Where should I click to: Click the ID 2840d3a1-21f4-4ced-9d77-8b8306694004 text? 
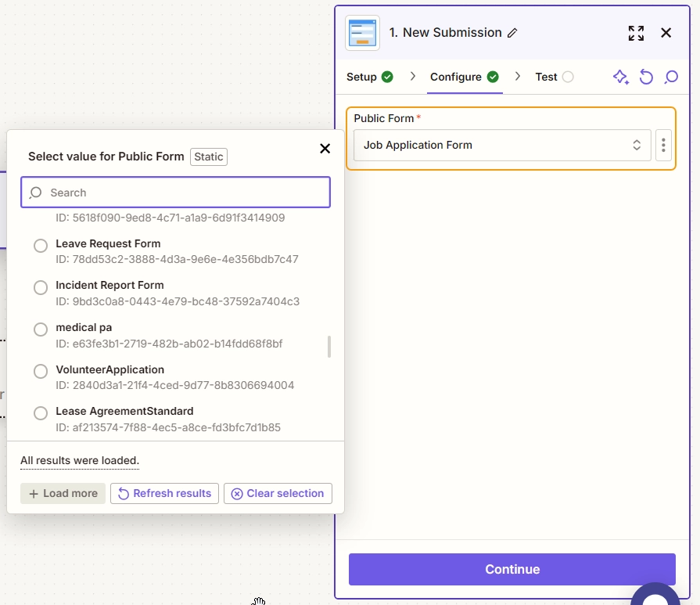tap(174, 385)
